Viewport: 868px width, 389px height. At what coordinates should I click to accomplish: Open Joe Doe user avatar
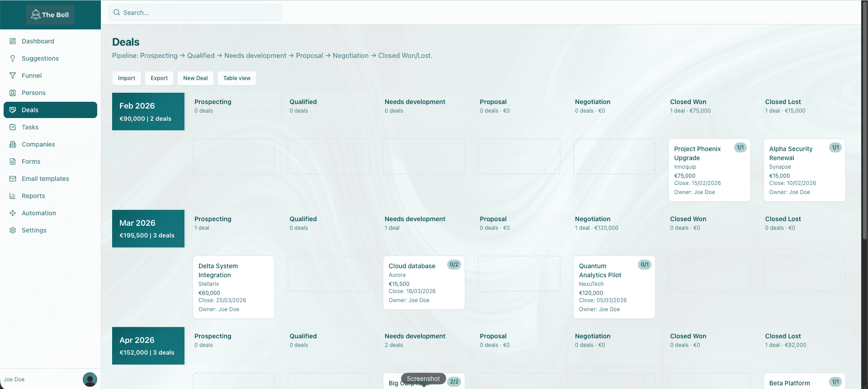pyautogui.click(x=90, y=380)
